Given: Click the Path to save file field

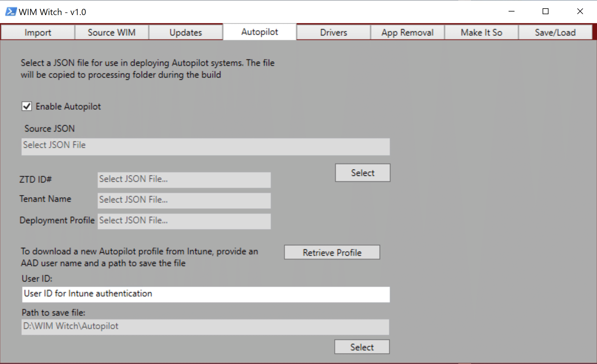Looking at the screenshot, I should 205,327.
